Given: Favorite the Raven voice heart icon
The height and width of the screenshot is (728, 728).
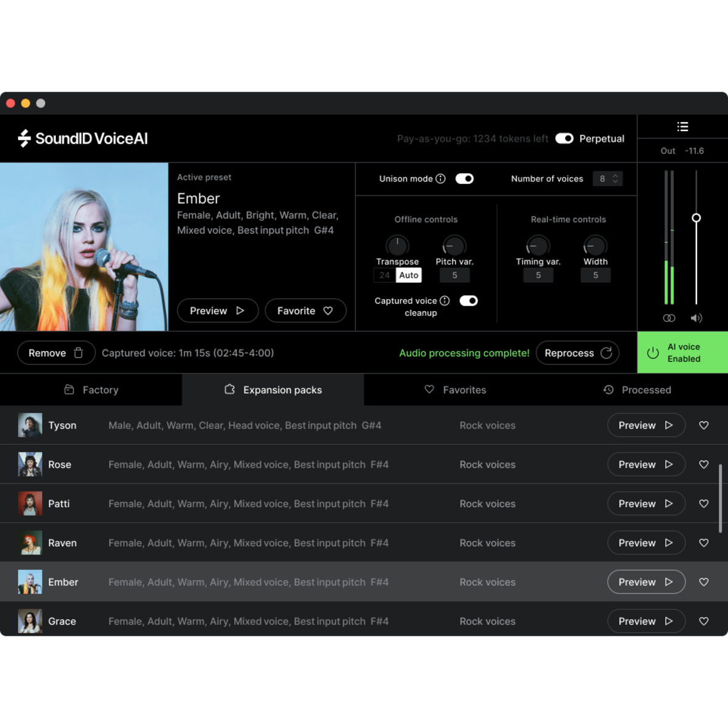Looking at the screenshot, I should pos(704,543).
